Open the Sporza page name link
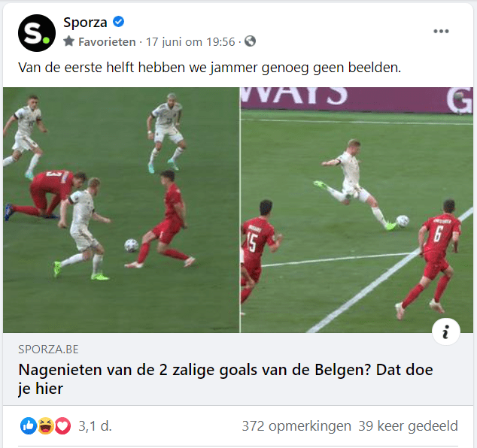 [85, 23]
